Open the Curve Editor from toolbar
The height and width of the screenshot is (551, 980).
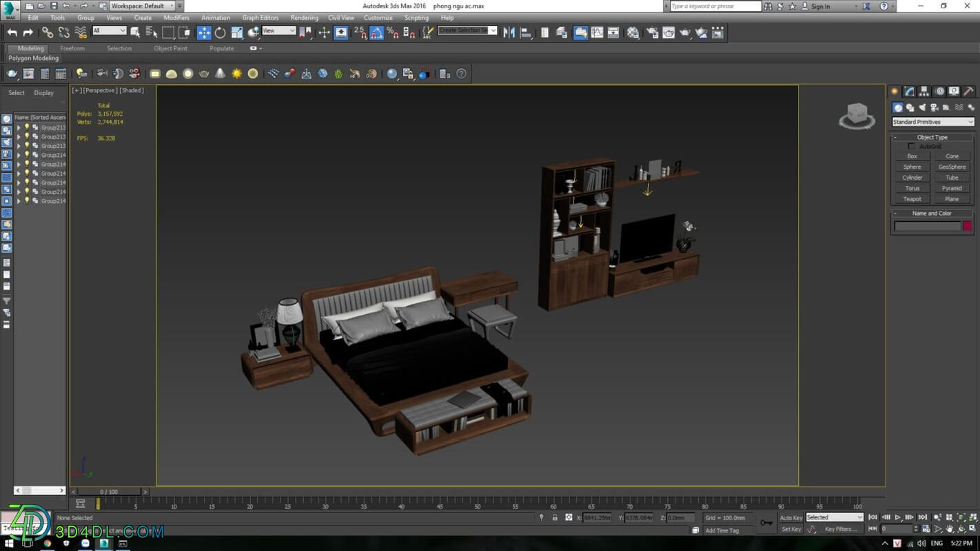[x=598, y=32]
